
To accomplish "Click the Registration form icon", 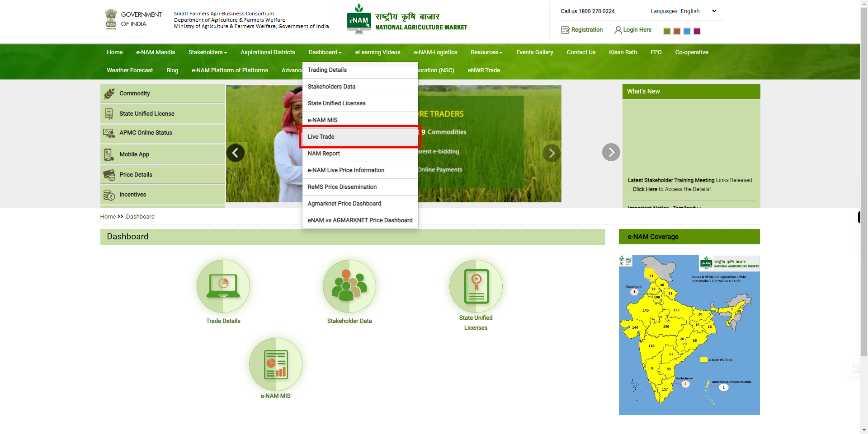I will coord(565,30).
